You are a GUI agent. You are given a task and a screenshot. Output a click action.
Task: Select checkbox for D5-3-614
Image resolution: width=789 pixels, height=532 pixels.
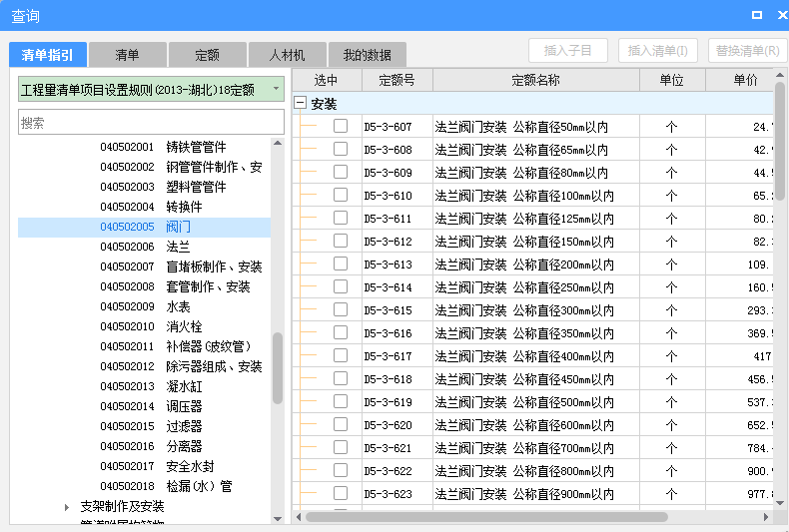pyautogui.click(x=341, y=286)
